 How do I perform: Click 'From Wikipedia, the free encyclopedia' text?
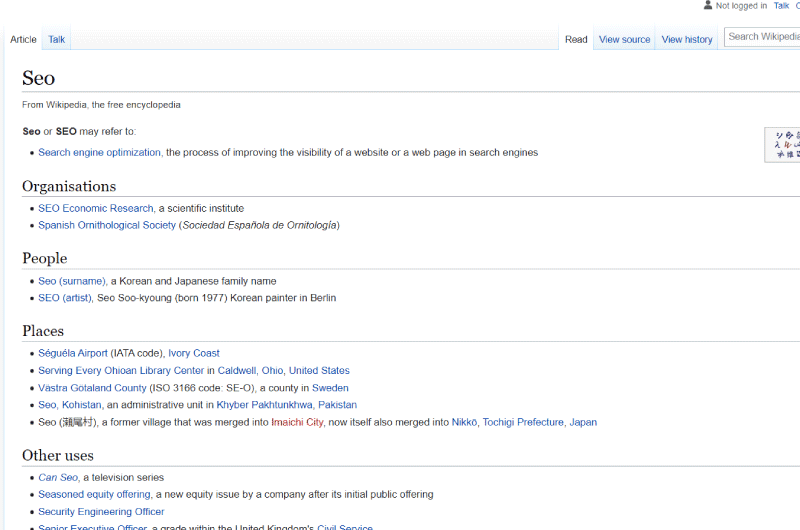[101, 105]
